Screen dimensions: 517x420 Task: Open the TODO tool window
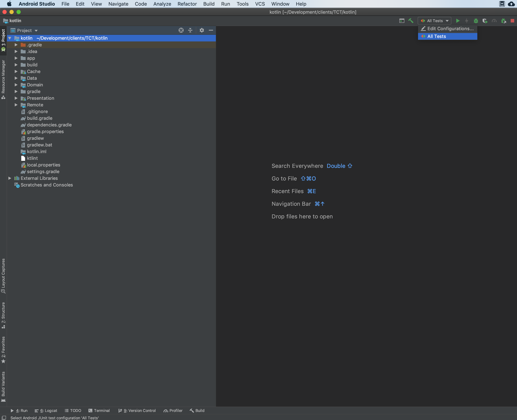(73, 411)
